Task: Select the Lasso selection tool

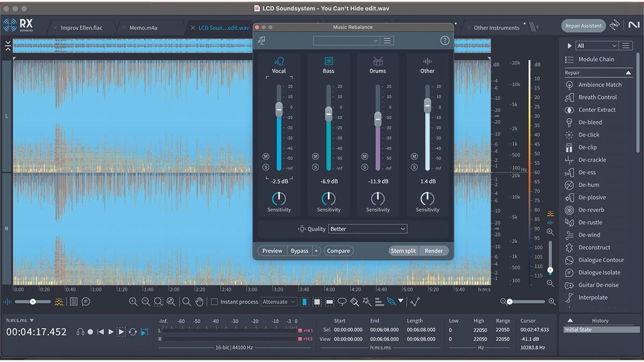Action: (x=342, y=301)
